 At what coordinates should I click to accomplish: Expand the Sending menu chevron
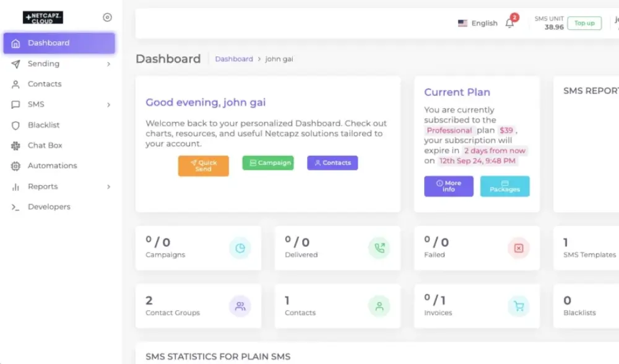108,64
